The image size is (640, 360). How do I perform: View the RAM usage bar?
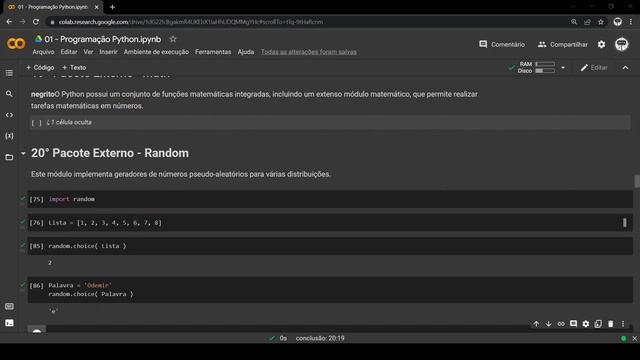tap(545, 64)
